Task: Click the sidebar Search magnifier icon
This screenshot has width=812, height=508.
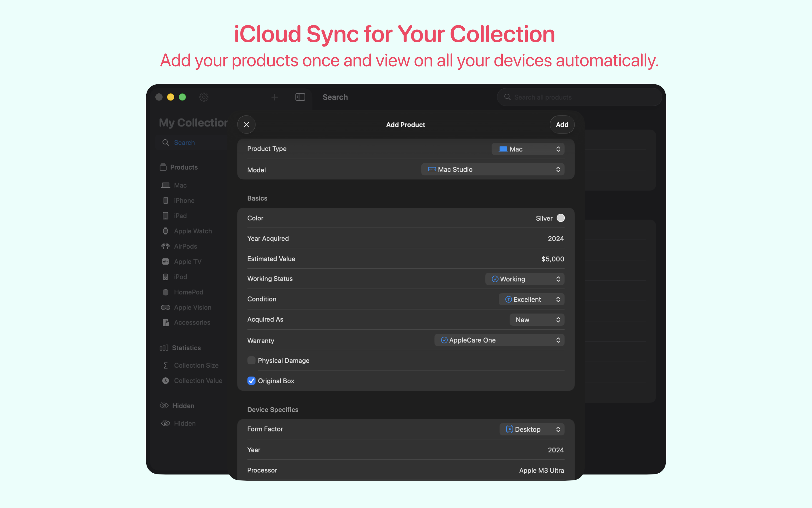Action: tap(166, 143)
